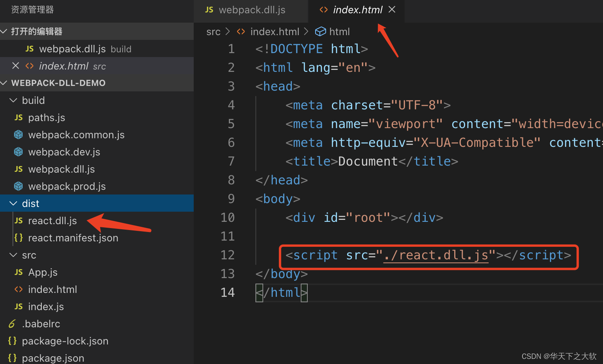Click JS icon of webpack.dll.js tab

point(209,10)
